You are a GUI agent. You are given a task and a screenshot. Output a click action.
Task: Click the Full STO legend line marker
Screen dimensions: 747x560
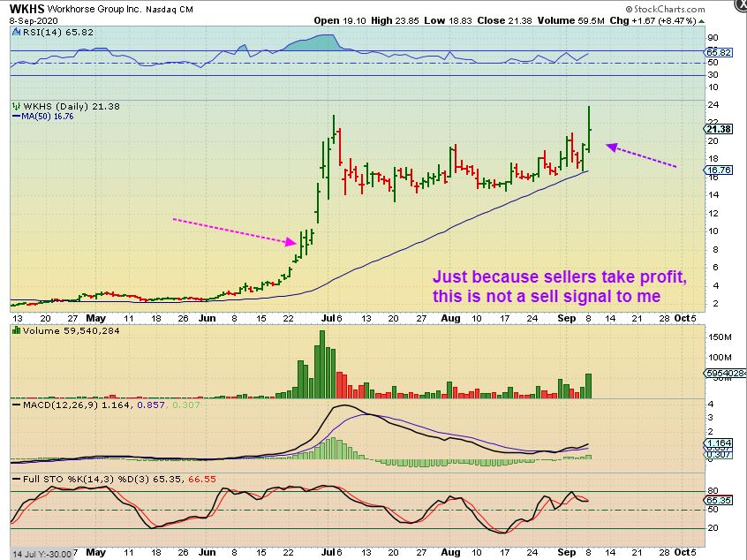[x=16, y=479]
